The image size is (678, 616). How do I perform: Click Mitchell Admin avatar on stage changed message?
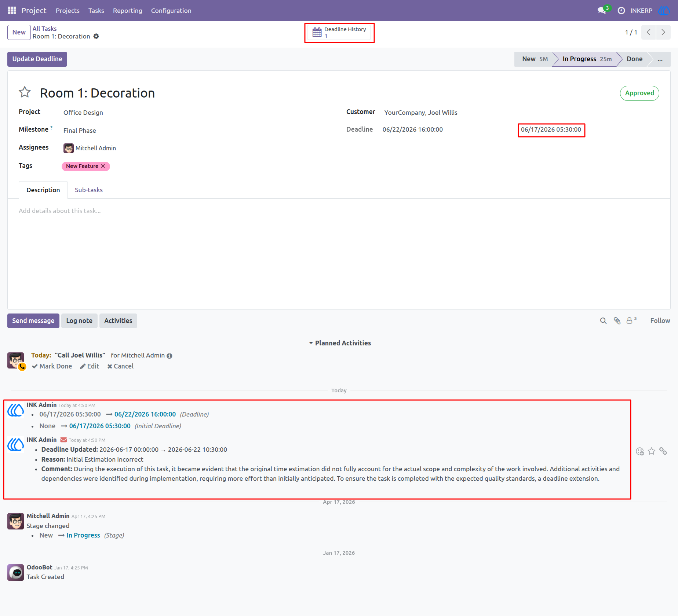point(15,521)
